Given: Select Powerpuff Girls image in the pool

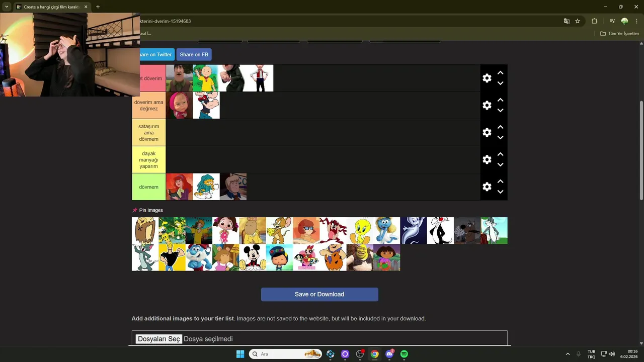Looking at the screenshot, I should pos(306,257).
